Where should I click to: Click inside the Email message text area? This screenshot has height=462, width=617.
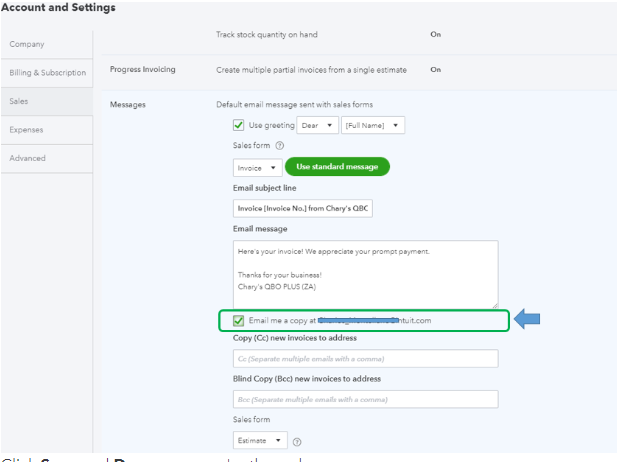coord(365,272)
